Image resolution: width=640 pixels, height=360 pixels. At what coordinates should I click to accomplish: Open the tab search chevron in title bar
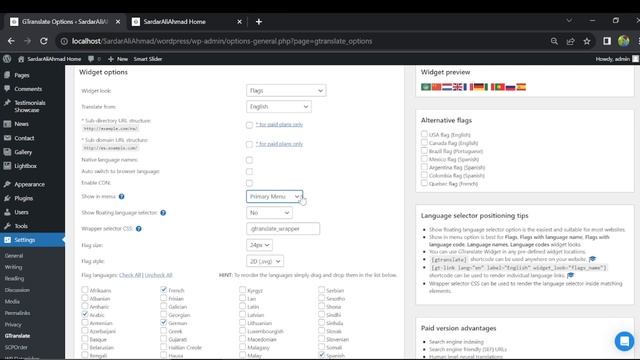569,20
